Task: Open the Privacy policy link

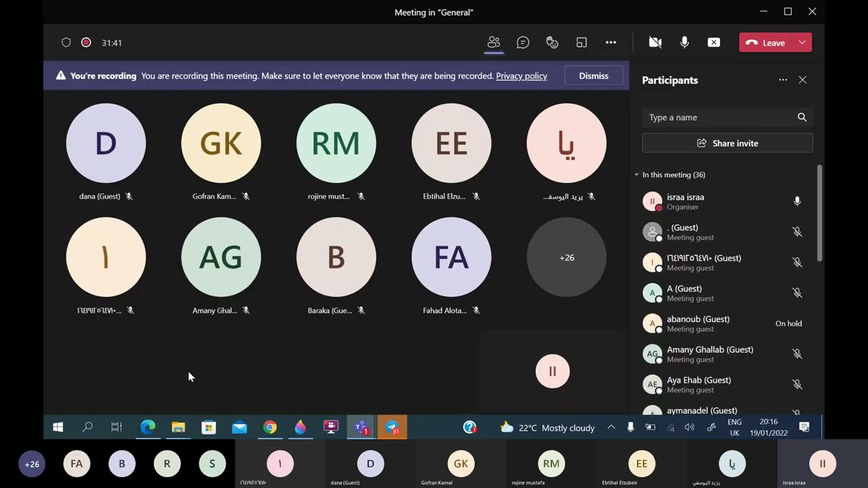Action: point(521,76)
